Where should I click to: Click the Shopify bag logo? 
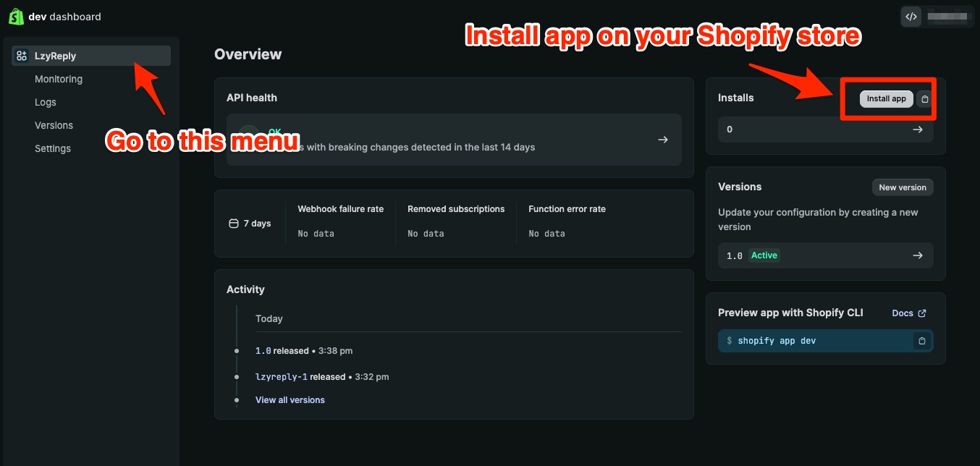click(16, 16)
